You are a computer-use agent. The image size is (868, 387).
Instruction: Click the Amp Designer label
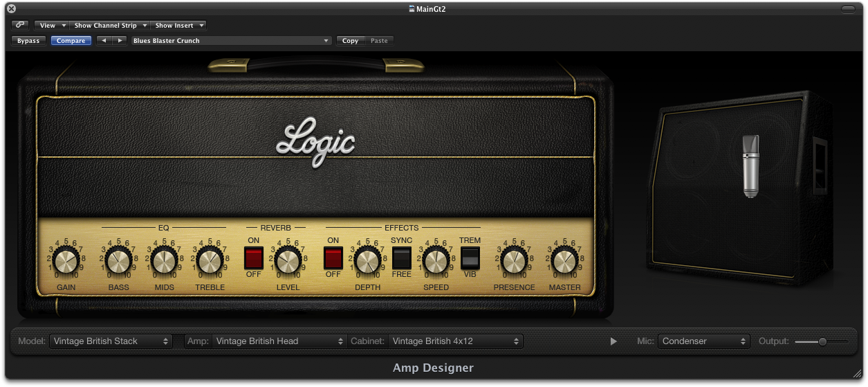433,368
